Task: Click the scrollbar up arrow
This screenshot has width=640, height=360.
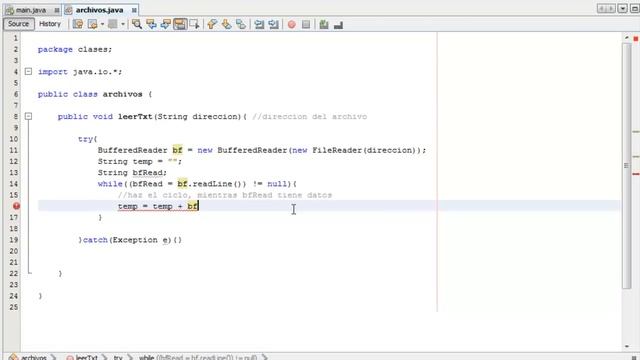Action: point(627,38)
